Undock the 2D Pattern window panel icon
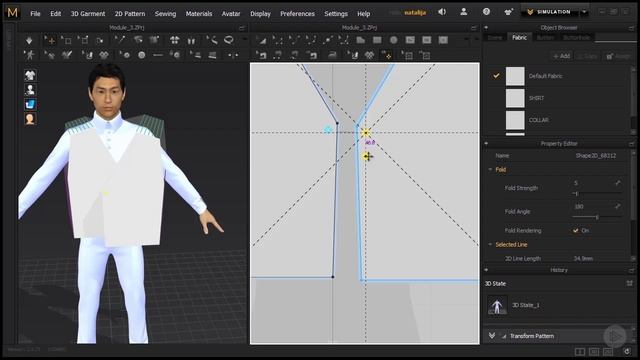The image size is (640, 360). click(473, 28)
